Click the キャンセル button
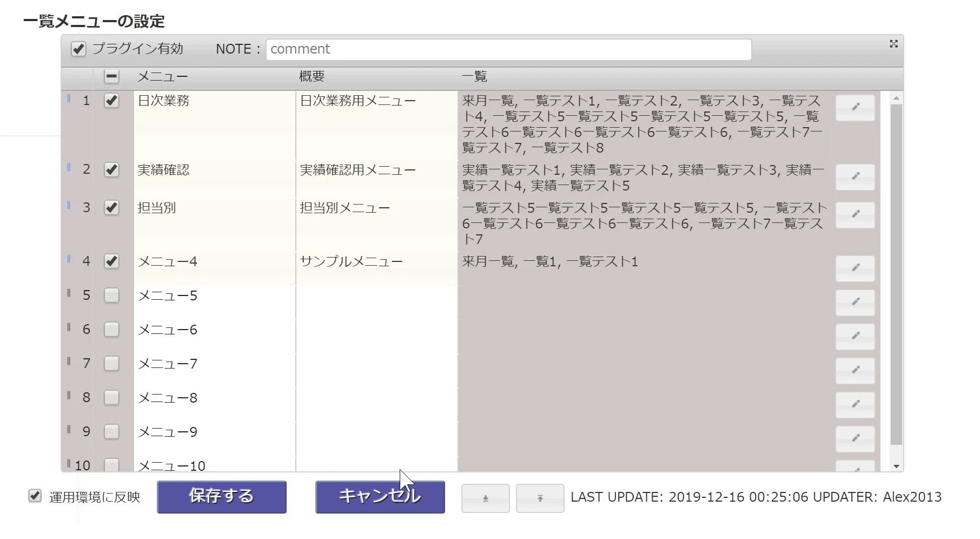The width and height of the screenshot is (980, 539). pos(380,497)
